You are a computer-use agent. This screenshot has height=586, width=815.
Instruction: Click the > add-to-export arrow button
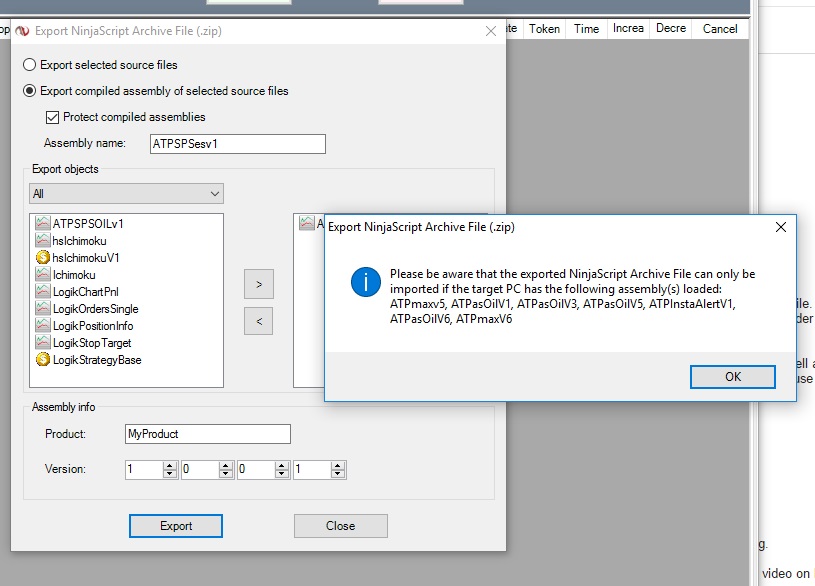pos(259,284)
